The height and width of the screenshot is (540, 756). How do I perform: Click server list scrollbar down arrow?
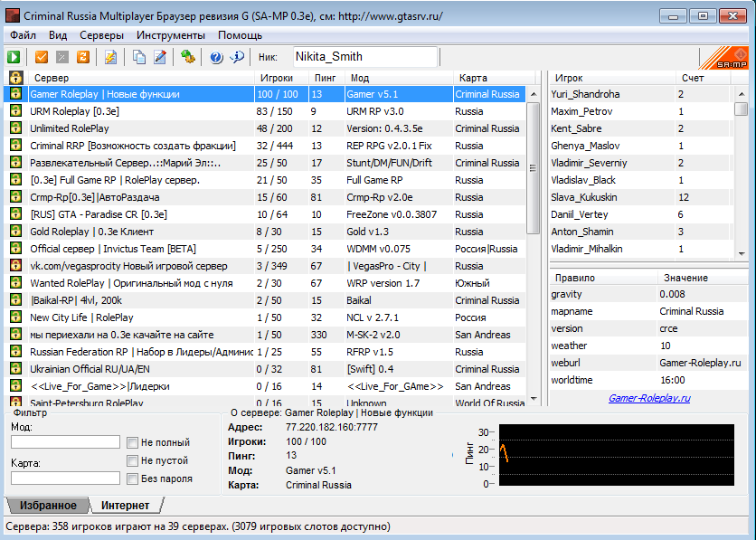pos(534,399)
